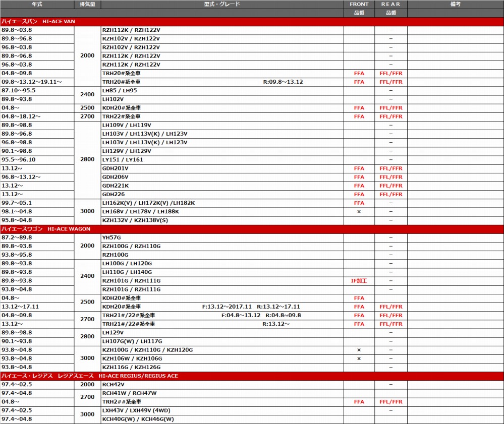Click FFA in the TRH22# van row

pyautogui.click(x=359, y=116)
